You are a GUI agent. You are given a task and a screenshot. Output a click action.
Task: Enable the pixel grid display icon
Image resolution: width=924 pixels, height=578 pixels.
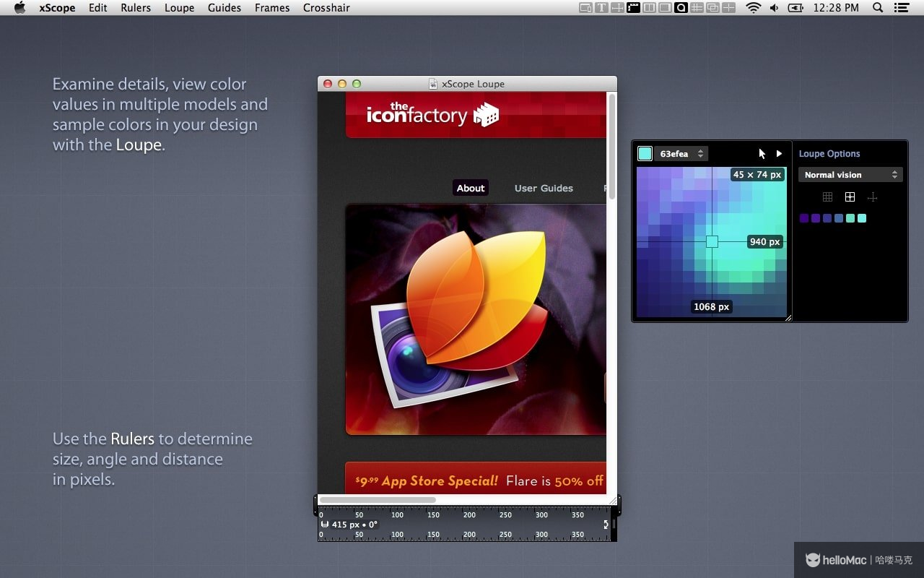pos(828,197)
